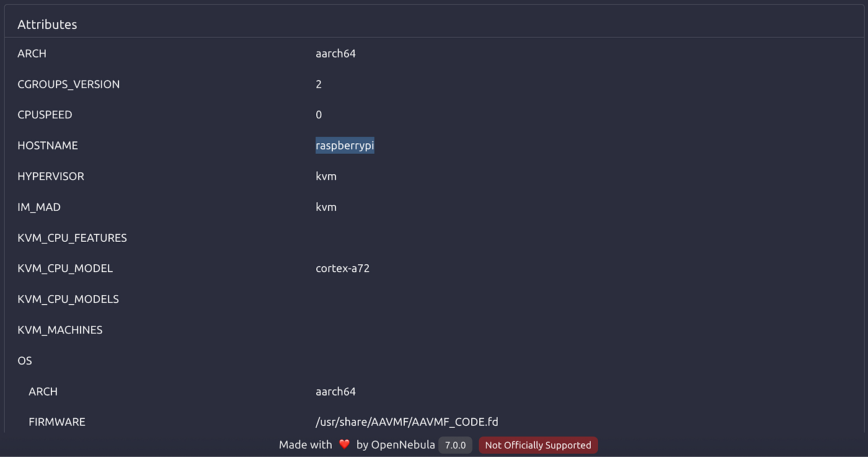Click the top-level ARCH aarch64 value
The image size is (868, 457).
335,53
